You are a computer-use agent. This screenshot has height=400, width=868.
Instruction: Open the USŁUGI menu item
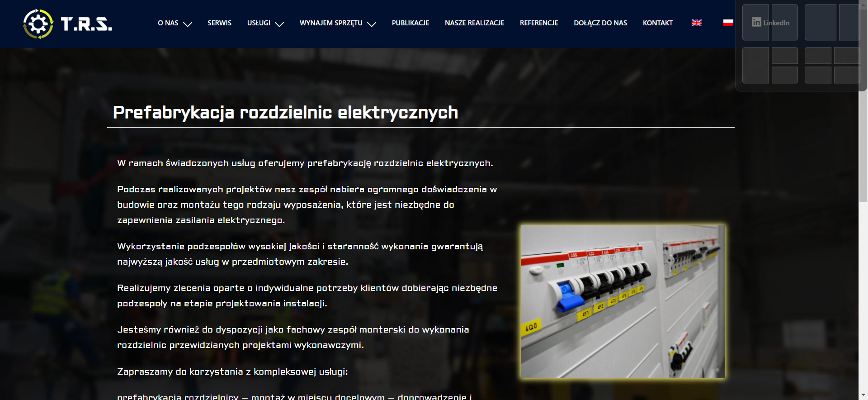[259, 23]
